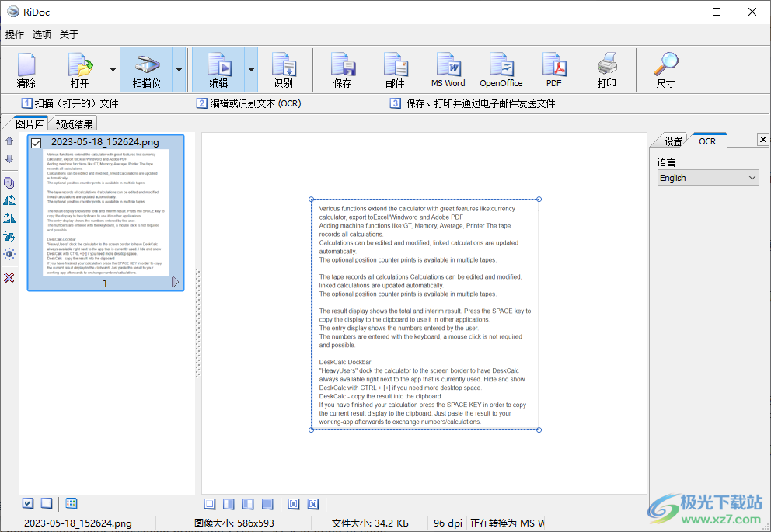
Task: Expand the 扫描仪 dropdown arrow
Action: 179,70
